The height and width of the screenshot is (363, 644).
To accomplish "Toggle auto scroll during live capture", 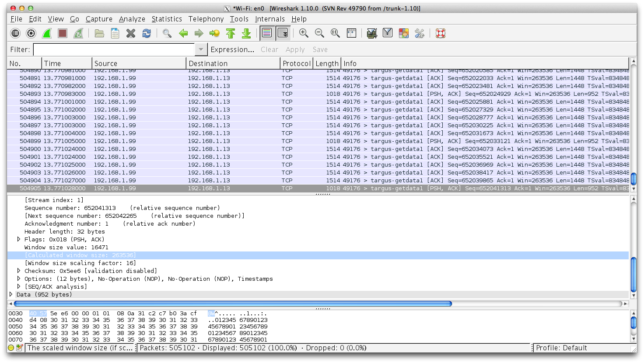I will pos(283,33).
